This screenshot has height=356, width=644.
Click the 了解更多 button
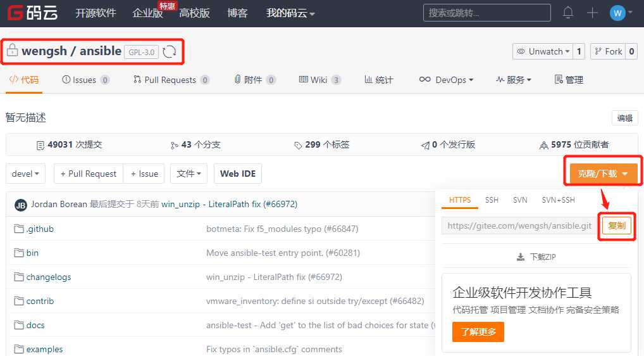pyautogui.click(x=478, y=332)
